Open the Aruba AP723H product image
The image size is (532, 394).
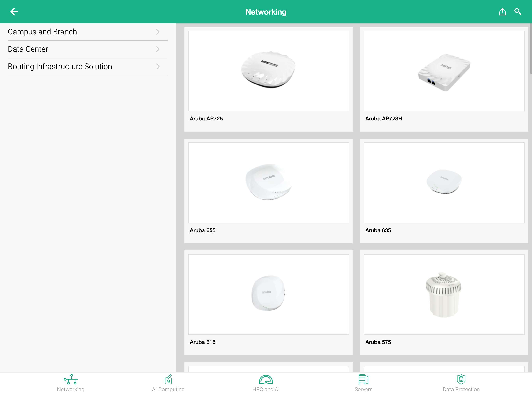tap(444, 71)
